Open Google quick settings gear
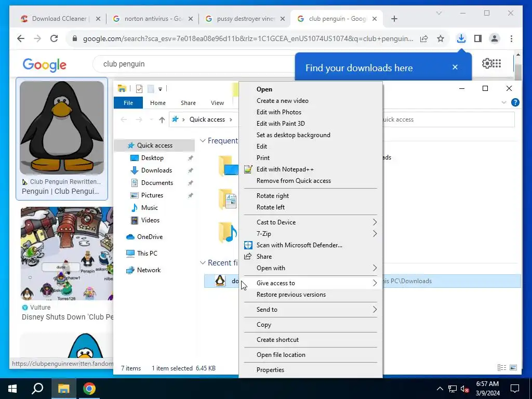 [x=486, y=63]
